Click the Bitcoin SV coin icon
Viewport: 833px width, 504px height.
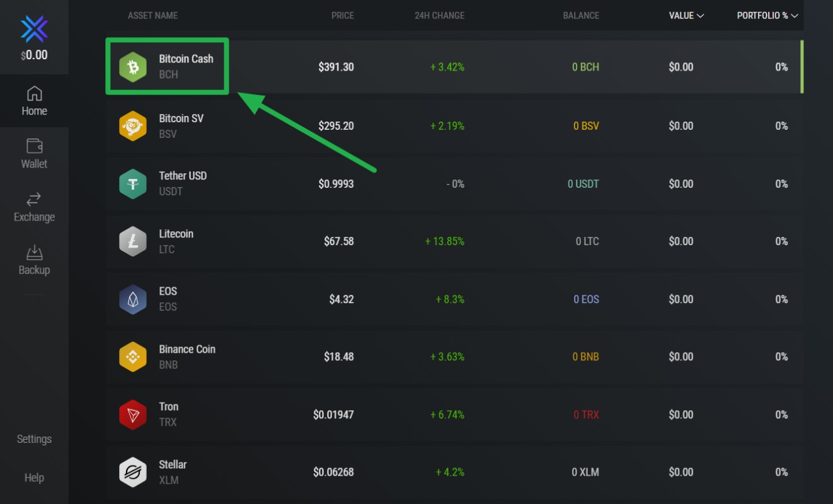tap(133, 126)
